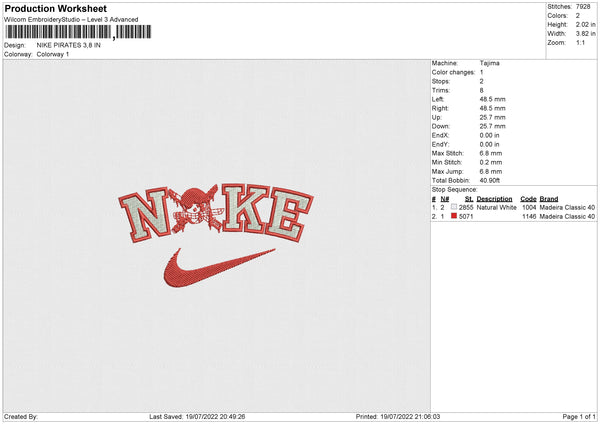Screen dimensions: 600x424
Task: Select the machine value "Tajima"
Action: pos(489,63)
